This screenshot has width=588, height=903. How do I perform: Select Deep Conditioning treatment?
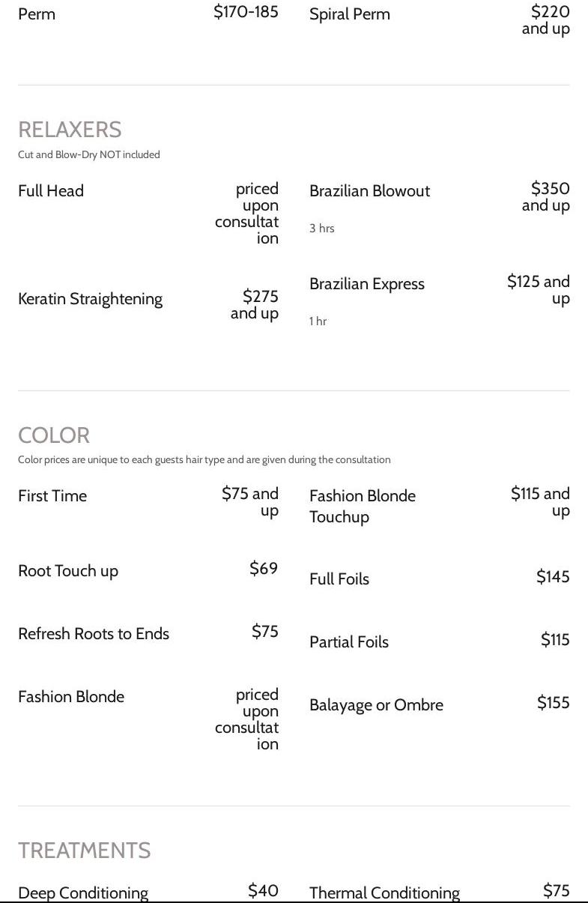pyautogui.click(x=83, y=893)
